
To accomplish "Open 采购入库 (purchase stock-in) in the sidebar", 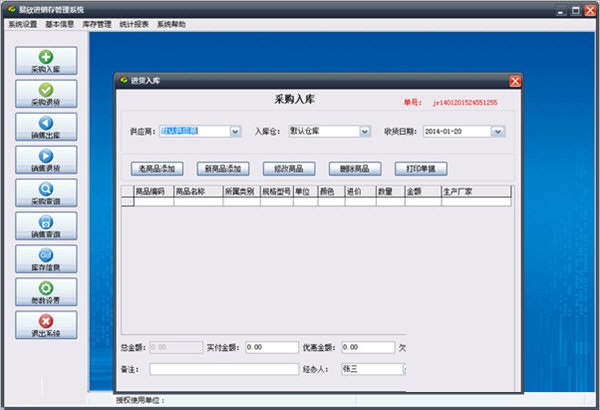I will click(x=46, y=61).
